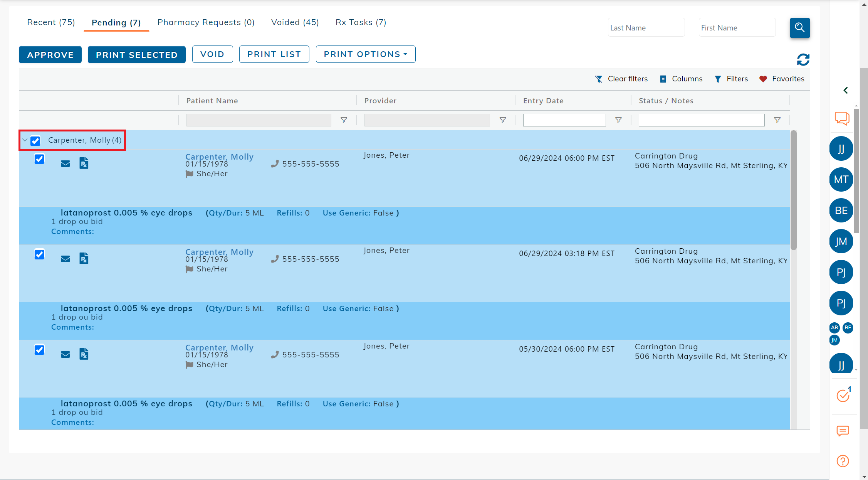Open Entry Date column filter funnel
868x480 pixels.
(x=618, y=120)
